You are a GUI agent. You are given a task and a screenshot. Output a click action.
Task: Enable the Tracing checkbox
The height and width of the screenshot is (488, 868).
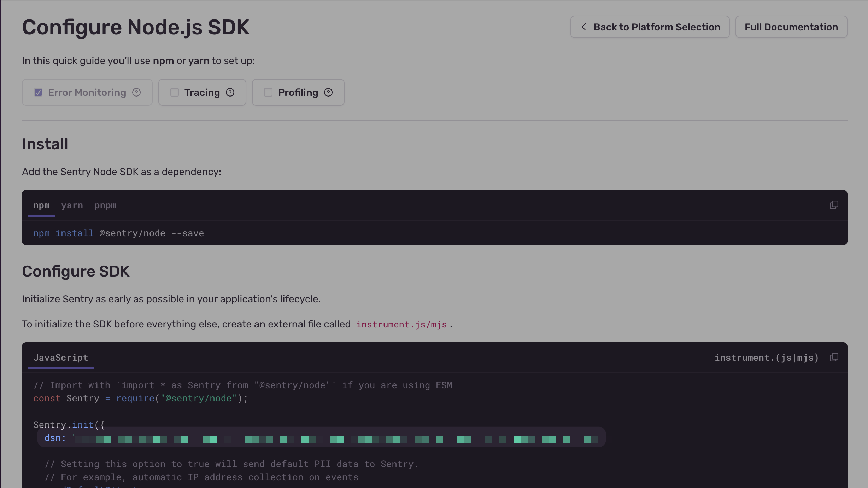pyautogui.click(x=175, y=92)
